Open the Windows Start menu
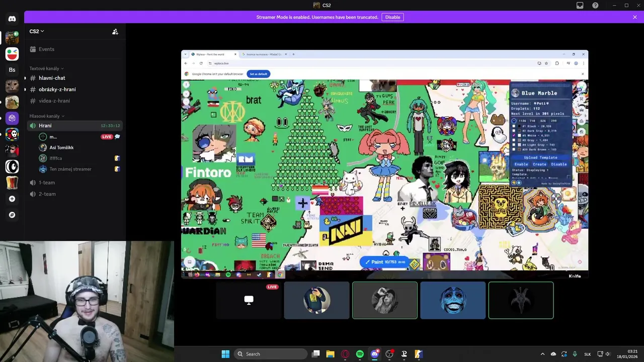The image size is (644, 362). click(x=225, y=354)
